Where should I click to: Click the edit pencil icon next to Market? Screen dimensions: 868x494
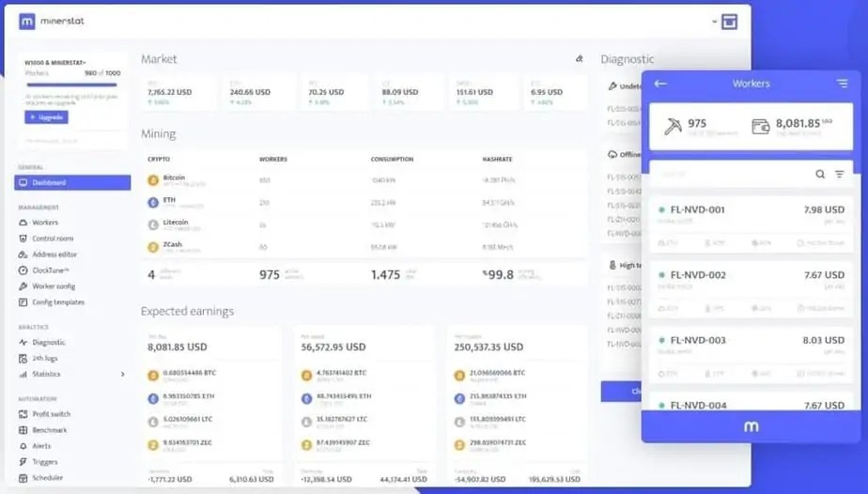[x=579, y=58]
